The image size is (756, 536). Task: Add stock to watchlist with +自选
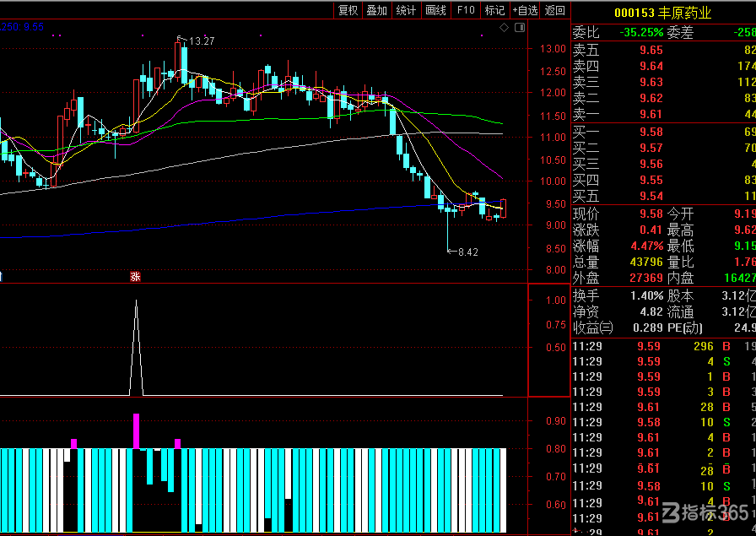coord(525,10)
